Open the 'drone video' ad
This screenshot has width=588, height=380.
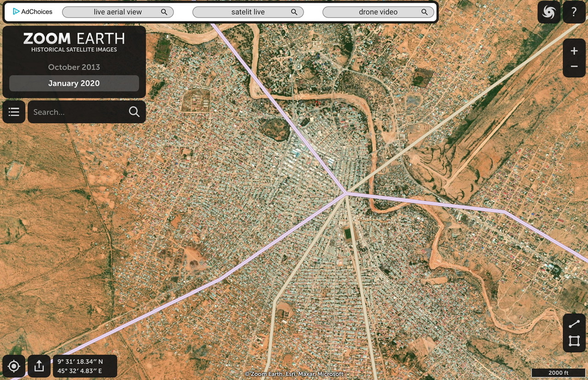tap(378, 12)
